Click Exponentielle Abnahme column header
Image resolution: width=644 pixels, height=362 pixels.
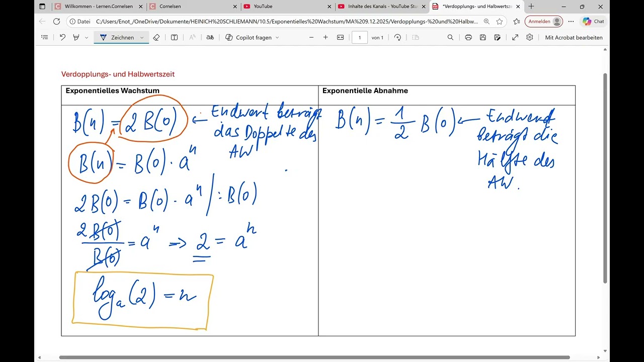point(365,91)
